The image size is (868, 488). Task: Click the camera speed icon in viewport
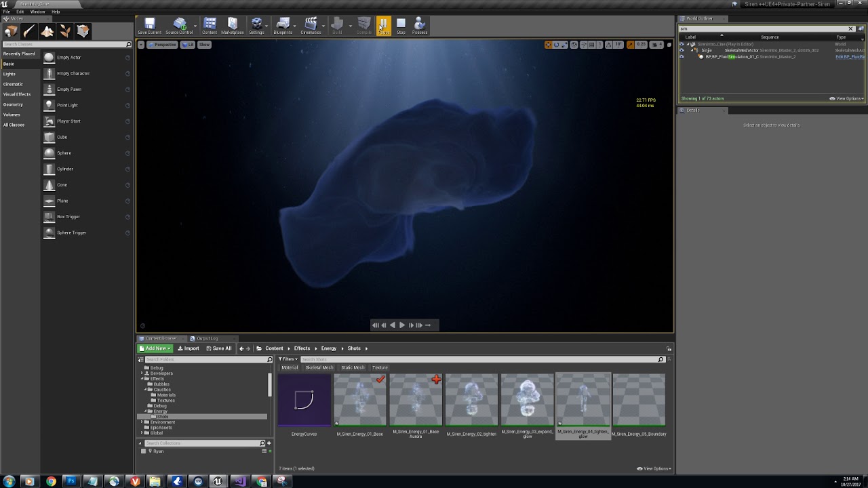point(655,45)
